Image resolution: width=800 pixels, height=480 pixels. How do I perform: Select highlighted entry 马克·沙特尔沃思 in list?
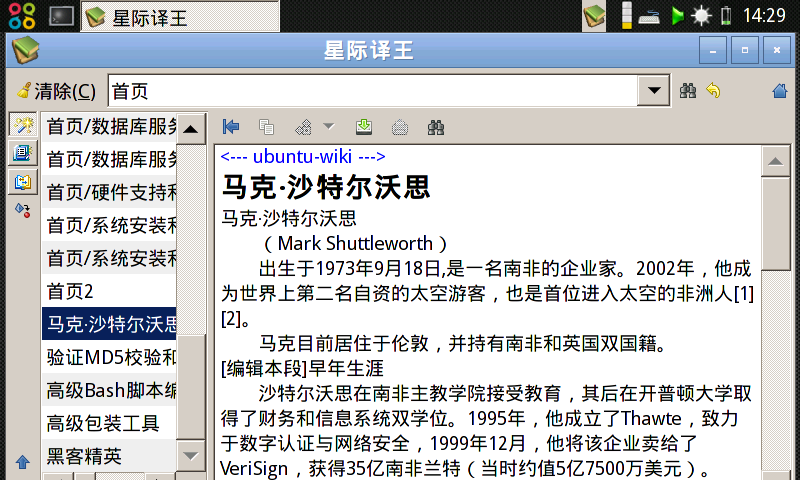tap(109, 324)
